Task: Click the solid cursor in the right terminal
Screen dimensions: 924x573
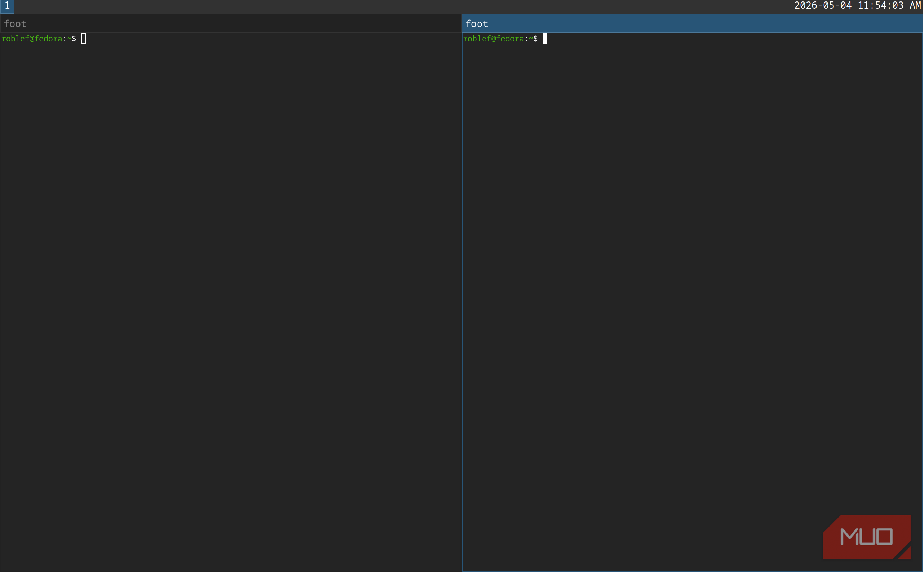Action: click(545, 39)
